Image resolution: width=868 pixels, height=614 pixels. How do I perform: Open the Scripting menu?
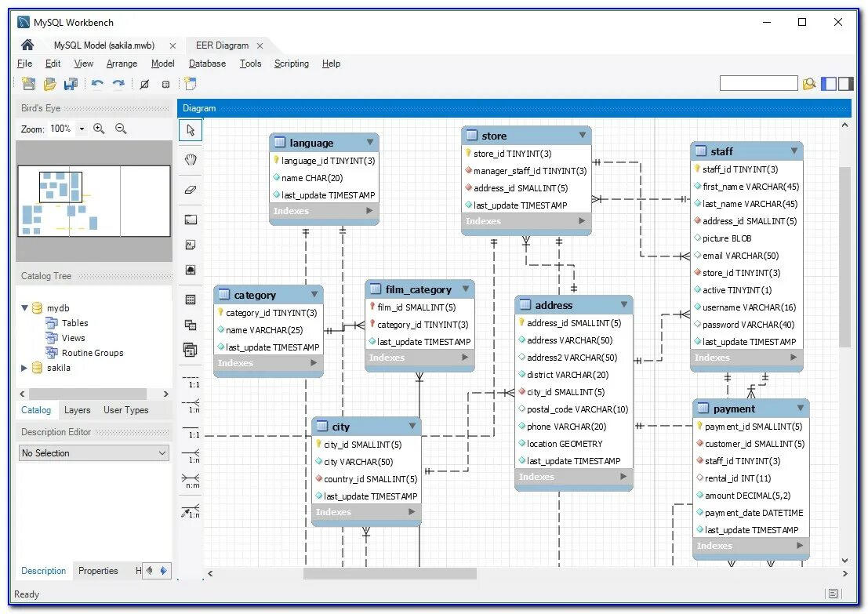coord(292,64)
